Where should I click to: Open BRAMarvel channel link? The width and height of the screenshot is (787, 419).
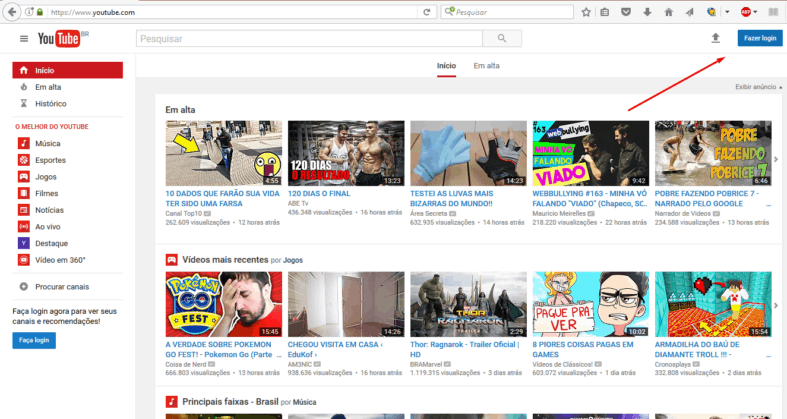coord(426,364)
